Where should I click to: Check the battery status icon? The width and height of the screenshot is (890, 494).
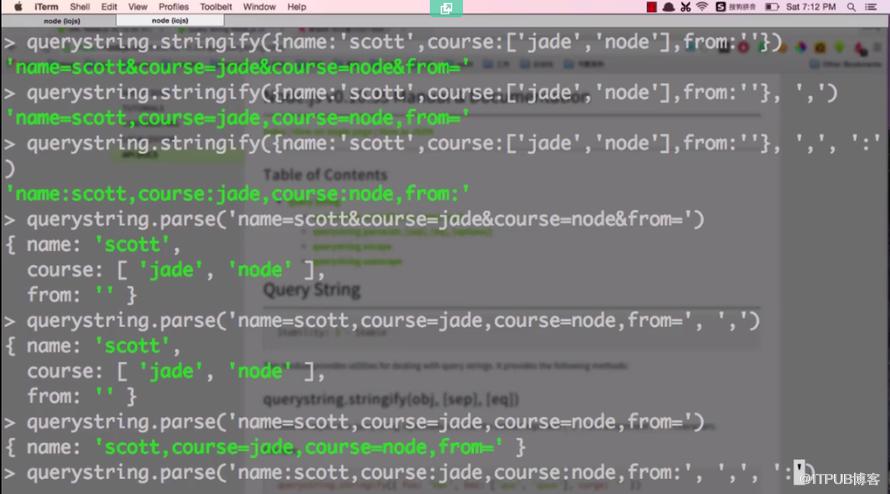pos(772,7)
